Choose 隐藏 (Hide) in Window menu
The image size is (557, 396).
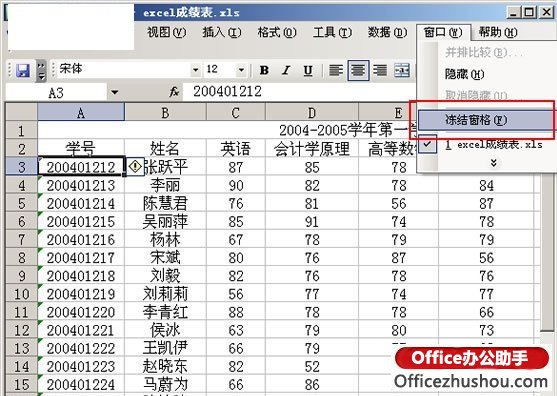[x=465, y=74]
